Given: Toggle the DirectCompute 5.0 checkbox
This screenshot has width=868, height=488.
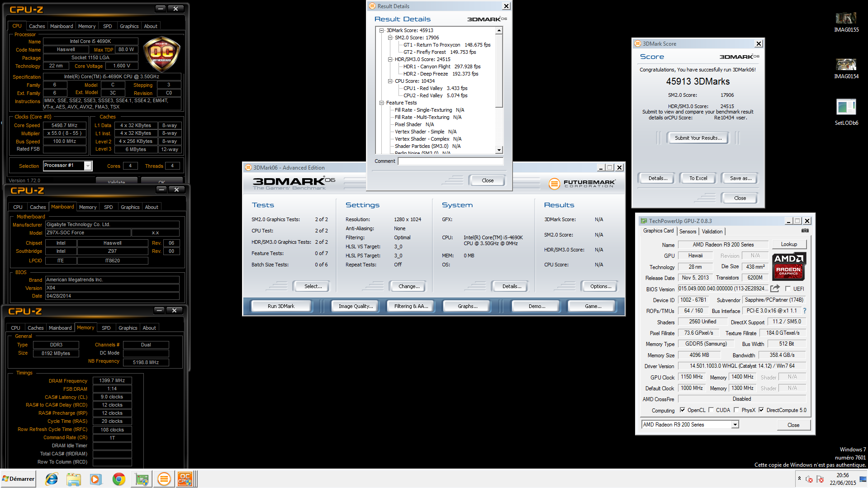Looking at the screenshot, I should (761, 410).
